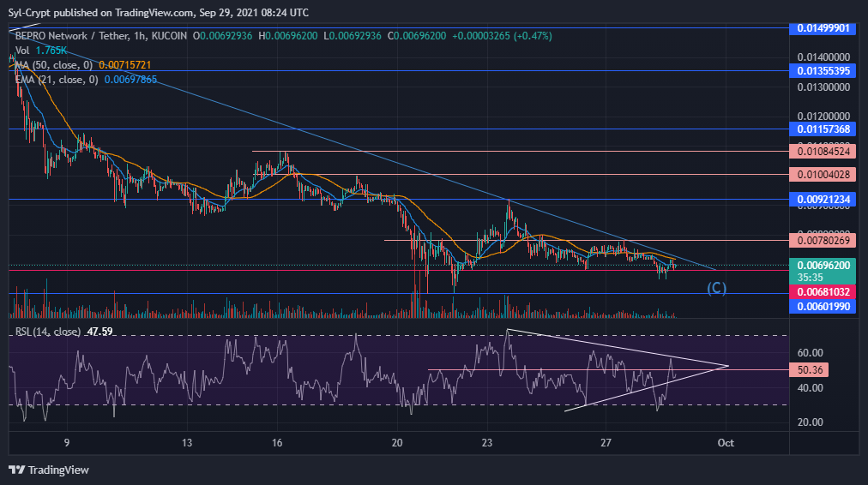The width and height of the screenshot is (868, 485).
Task: Click the MA value 0.00715721
Action: click(125, 65)
